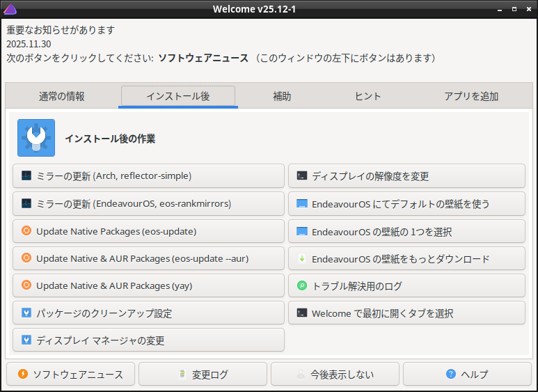The height and width of the screenshot is (392, 538).
Task: Click the green log icon beside トラブル解決用のログ
Action: (x=301, y=286)
